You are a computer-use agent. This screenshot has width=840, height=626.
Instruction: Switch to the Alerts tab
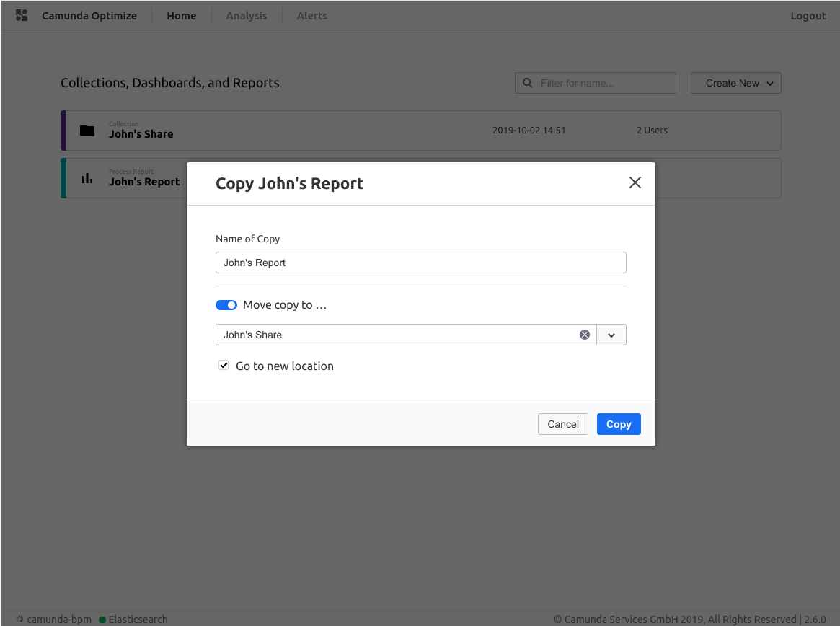(x=311, y=15)
